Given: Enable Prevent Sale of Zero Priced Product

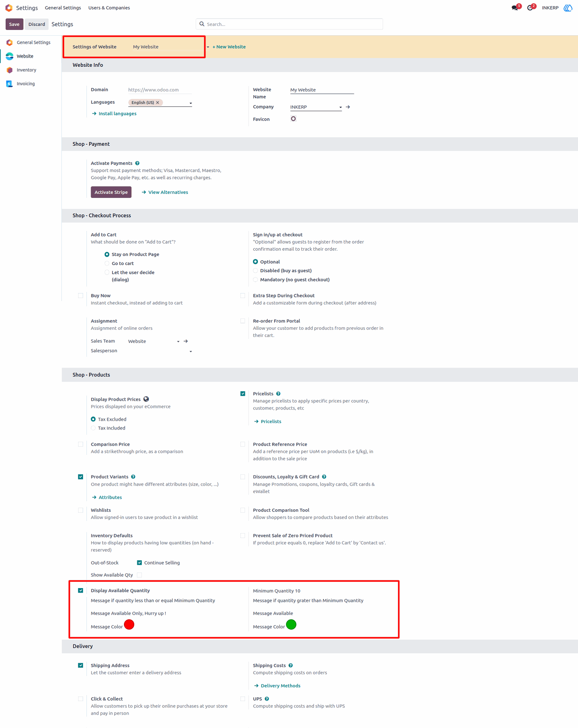Looking at the screenshot, I should click(x=243, y=536).
